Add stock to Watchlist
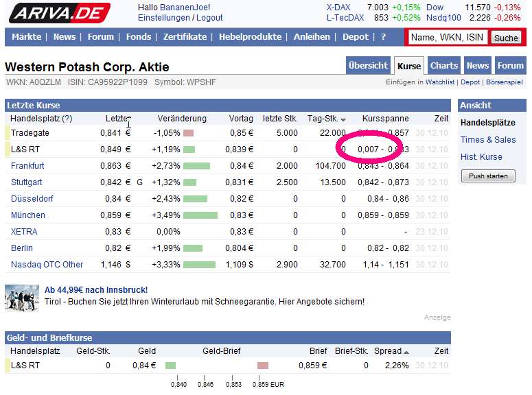The width and height of the screenshot is (532, 395). click(440, 82)
